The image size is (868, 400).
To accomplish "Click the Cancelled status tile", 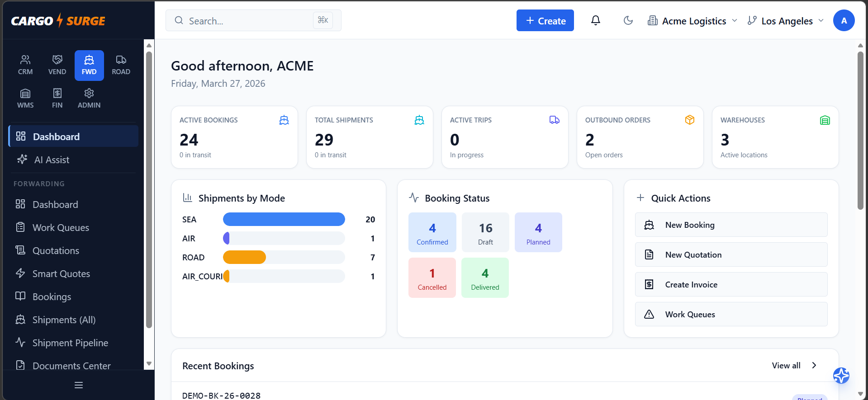I will pos(432,278).
